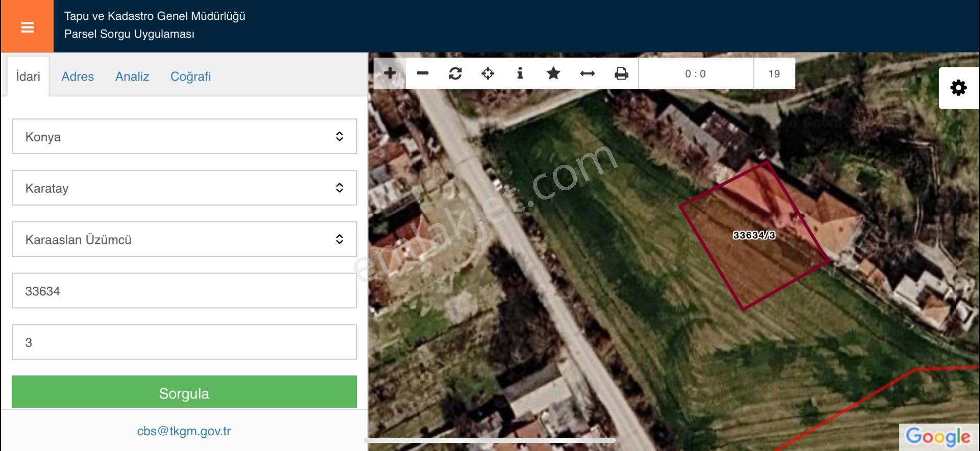Click the refresh map icon
This screenshot has width=980, height=451.
click(455, 73)
